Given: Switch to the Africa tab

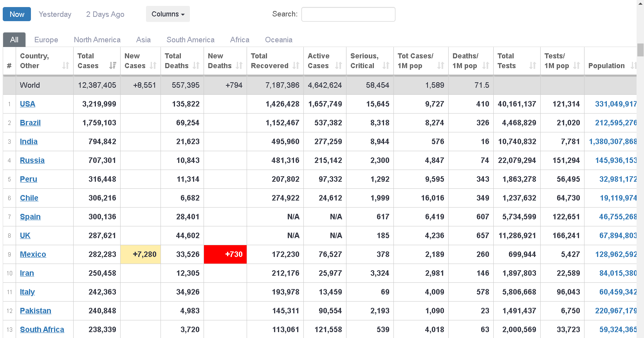Looking at the screenshot, I should [x=240, y=40].
